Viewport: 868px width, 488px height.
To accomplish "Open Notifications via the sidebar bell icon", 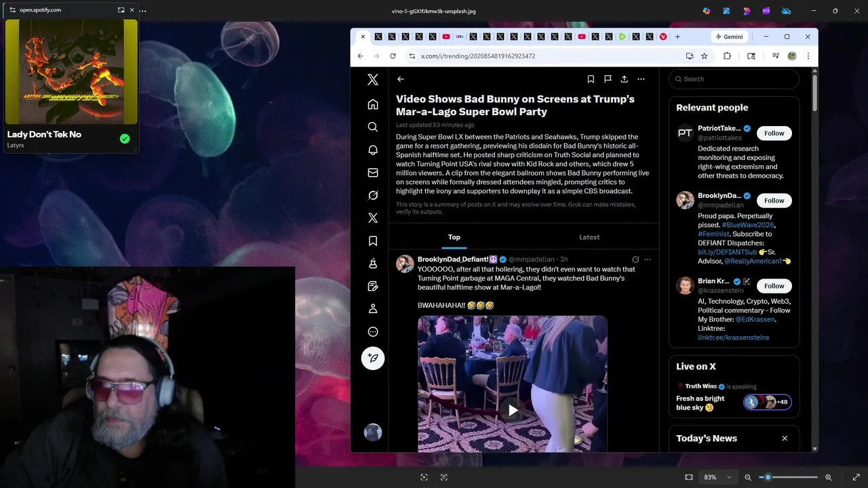I will [373, 150].
